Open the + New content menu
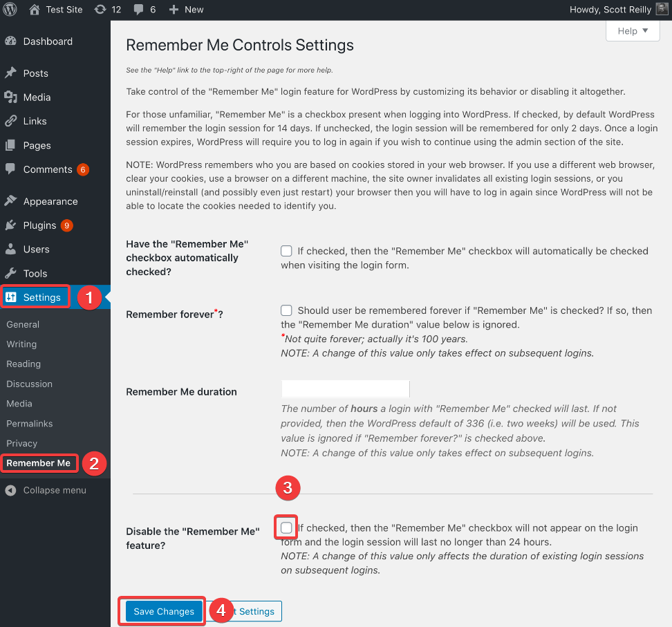Image resolution: width=672 pixels, height=627 pixels. click(186, 10)
